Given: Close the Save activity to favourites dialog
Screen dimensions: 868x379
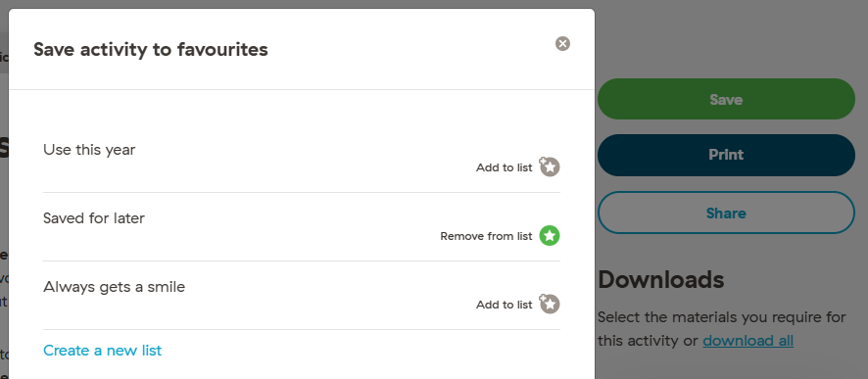Looking at the screenshot, I should [x=562, y=44].
